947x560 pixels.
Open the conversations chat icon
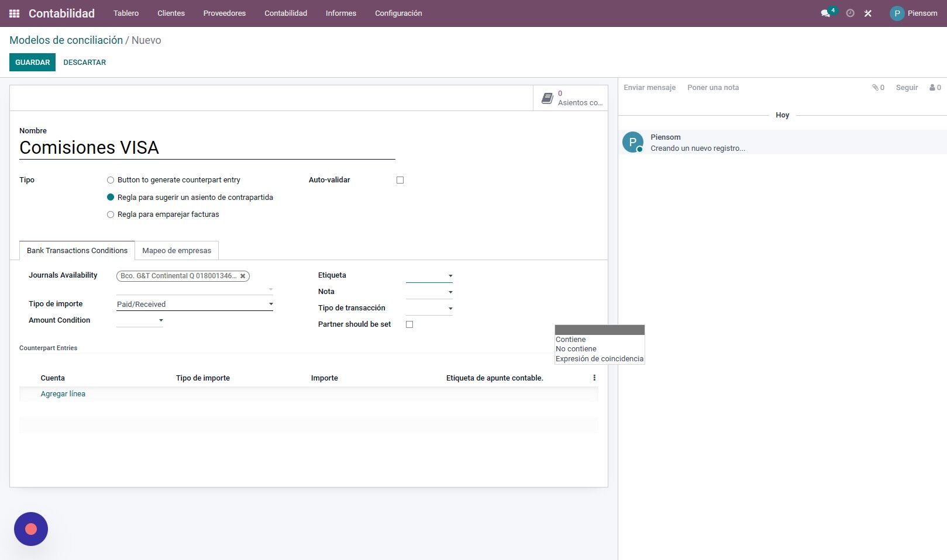tap(825, 13)
